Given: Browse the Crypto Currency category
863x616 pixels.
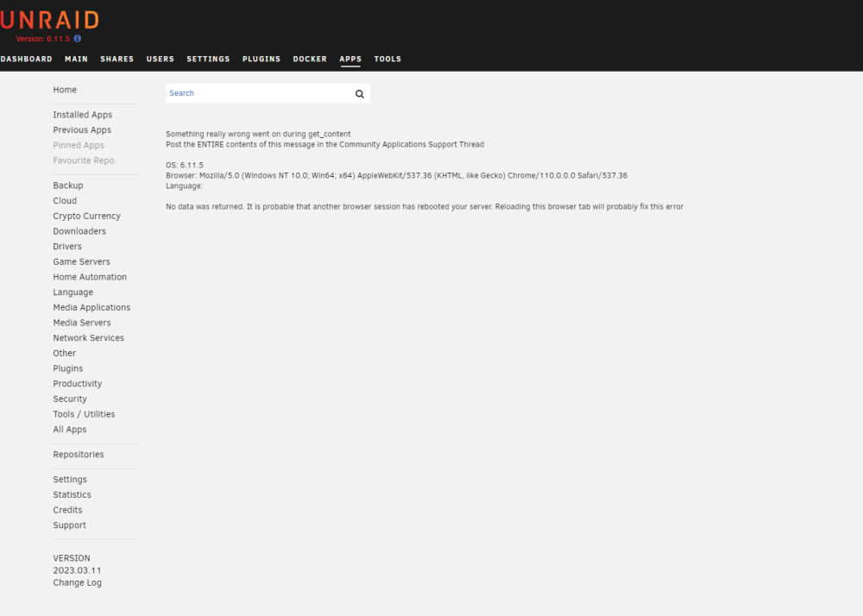Looking at the screenshot, I should tap(87, 217).
